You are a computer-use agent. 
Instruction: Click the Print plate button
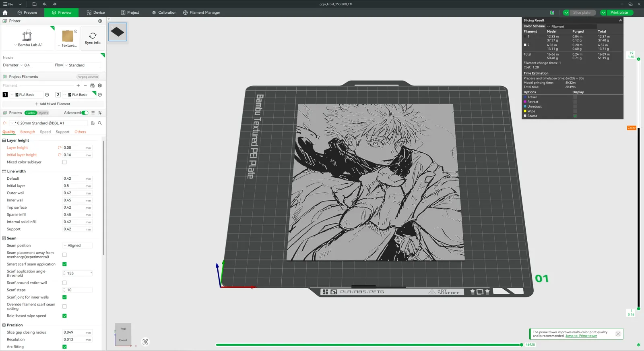[619, 12]
